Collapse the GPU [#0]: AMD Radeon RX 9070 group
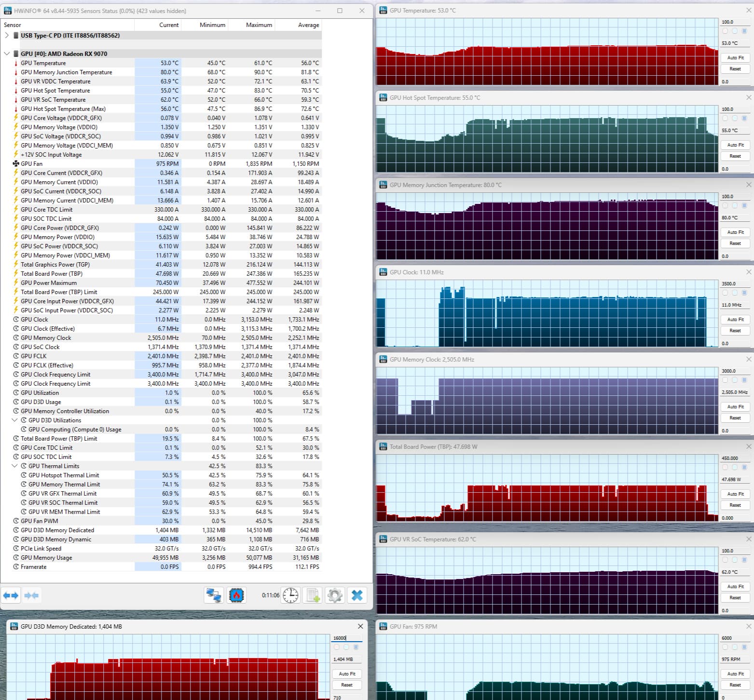 (7, 54)
